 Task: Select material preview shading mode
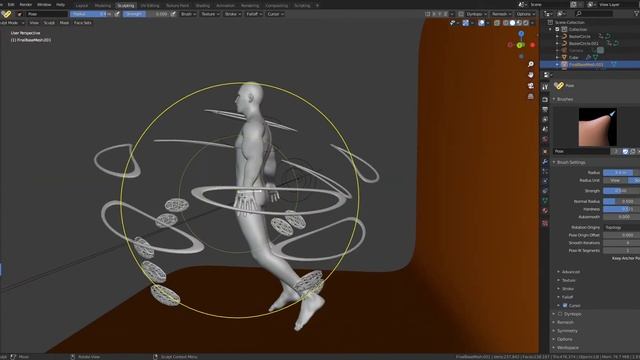coord(519,23)
